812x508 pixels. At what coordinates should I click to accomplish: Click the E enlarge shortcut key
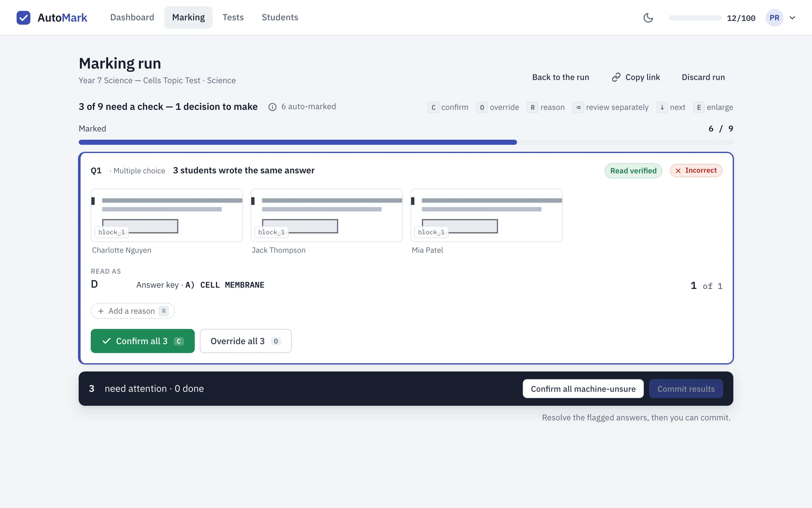point(699,108)
